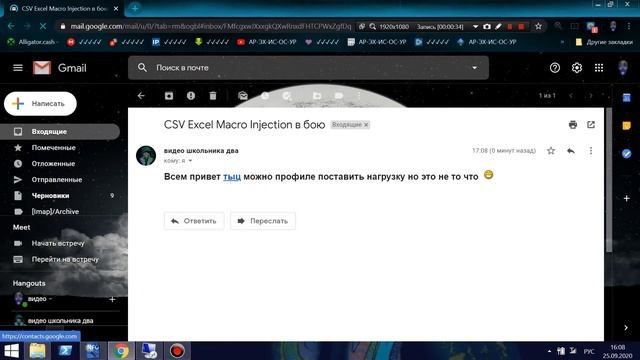Open a new Chrome tab with plus button

coord(135,8)
